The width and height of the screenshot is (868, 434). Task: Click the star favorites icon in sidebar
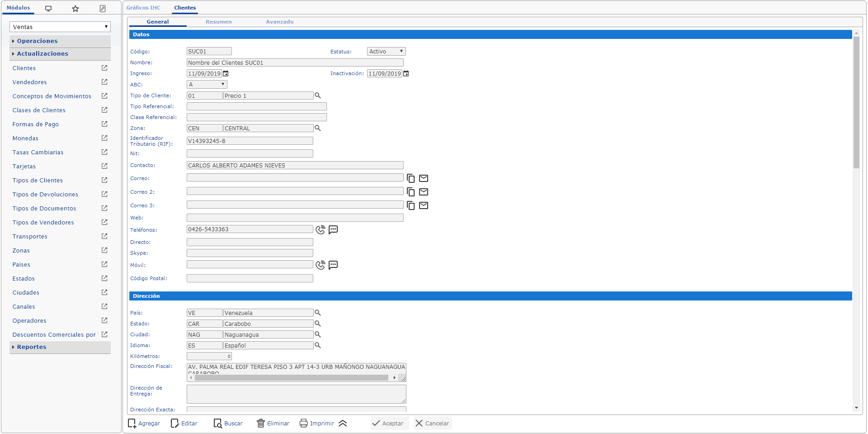pos(75,9)
